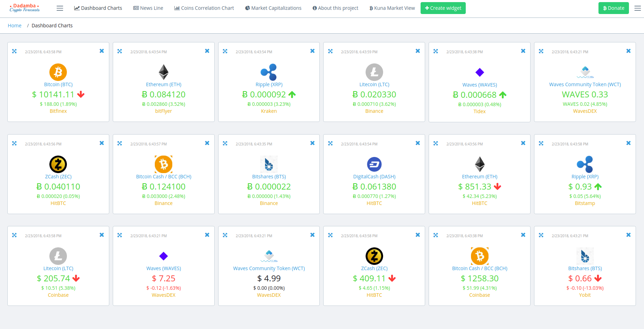Click the Bitcoin (BTC) coin logo
The height and width of the screenshot is (329, 644).
58,72
